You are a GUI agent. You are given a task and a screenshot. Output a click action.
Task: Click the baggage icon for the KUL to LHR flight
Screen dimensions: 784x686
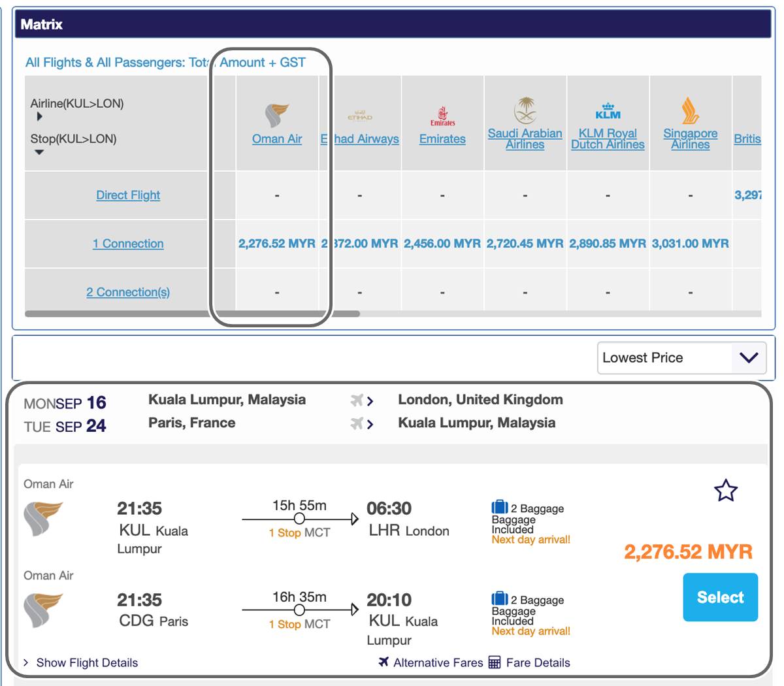[500, 507]
